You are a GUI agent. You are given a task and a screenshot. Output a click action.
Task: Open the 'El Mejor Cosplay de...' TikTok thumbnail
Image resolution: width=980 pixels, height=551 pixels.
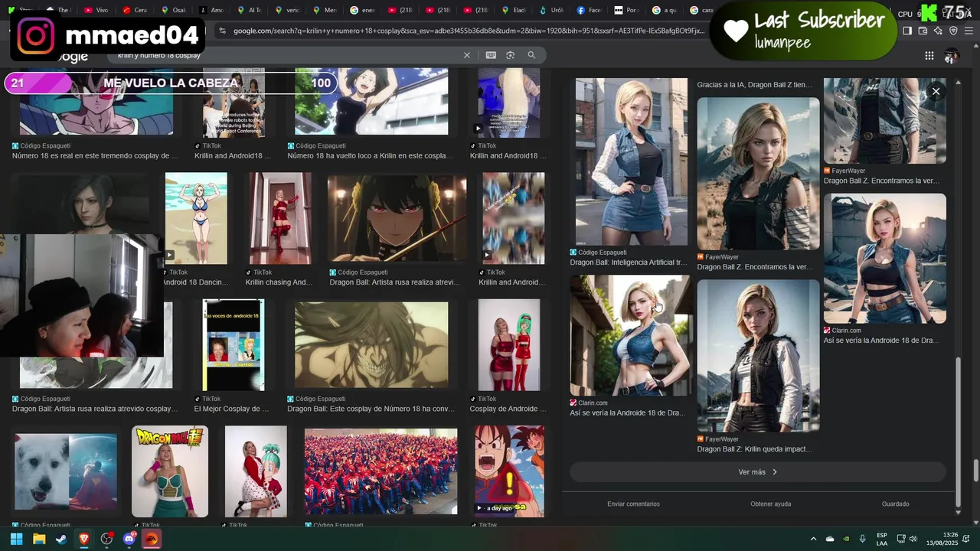coord(234,344)
